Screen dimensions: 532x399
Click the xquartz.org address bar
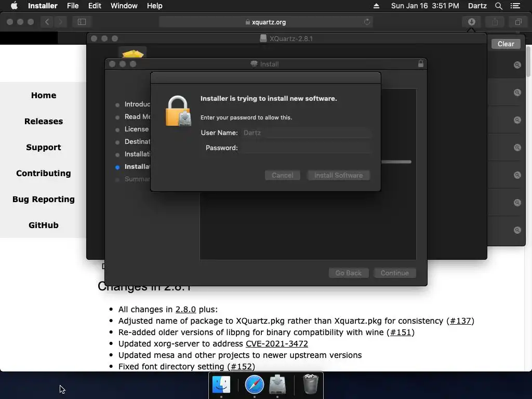(x=265, y=22)
